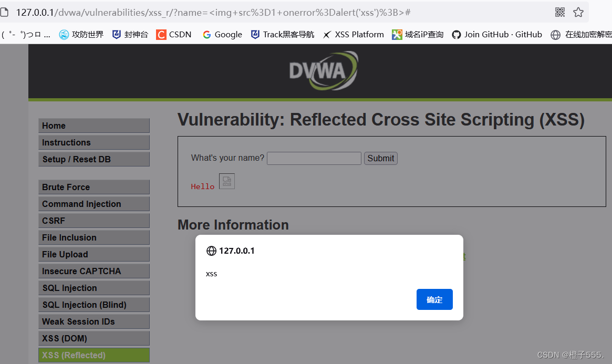The image size is (612, 364).
Task: Open the Insecure CAPTCHA page
Action: click(x=94, y=271)
